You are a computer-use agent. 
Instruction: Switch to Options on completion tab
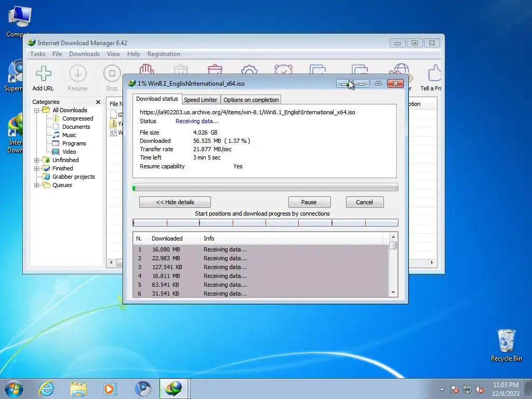251,100
